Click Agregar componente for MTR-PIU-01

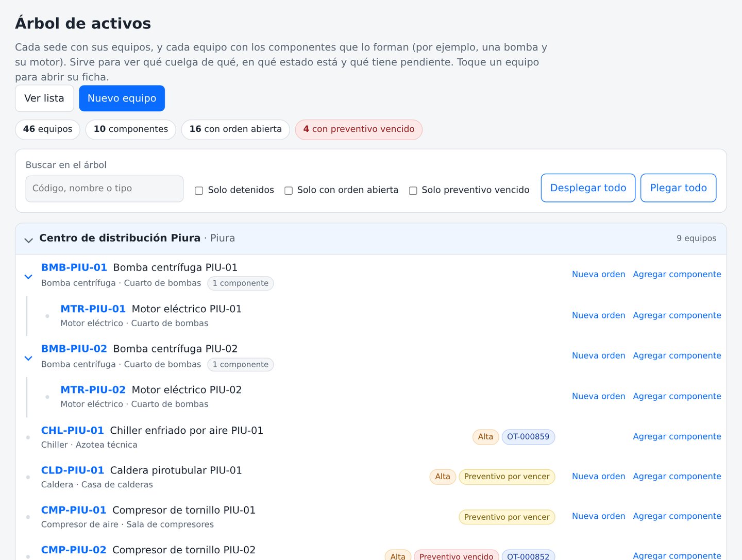(x=677, y=315)
